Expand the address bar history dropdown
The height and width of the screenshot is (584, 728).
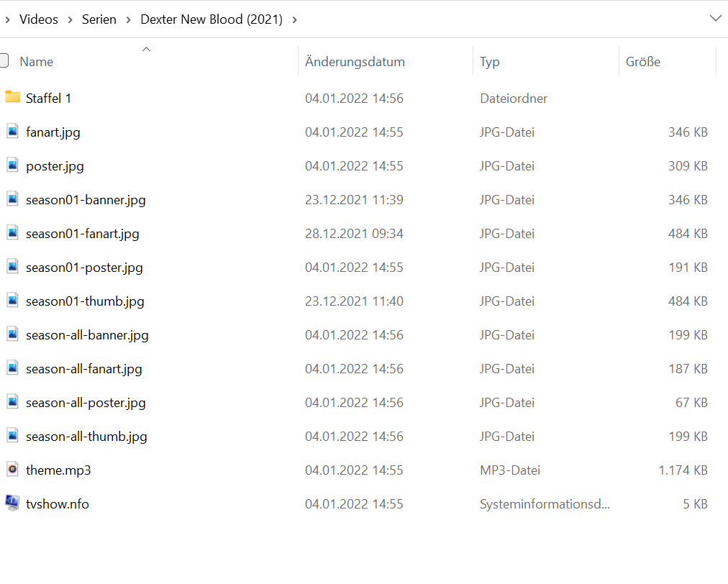coord(716,19)
